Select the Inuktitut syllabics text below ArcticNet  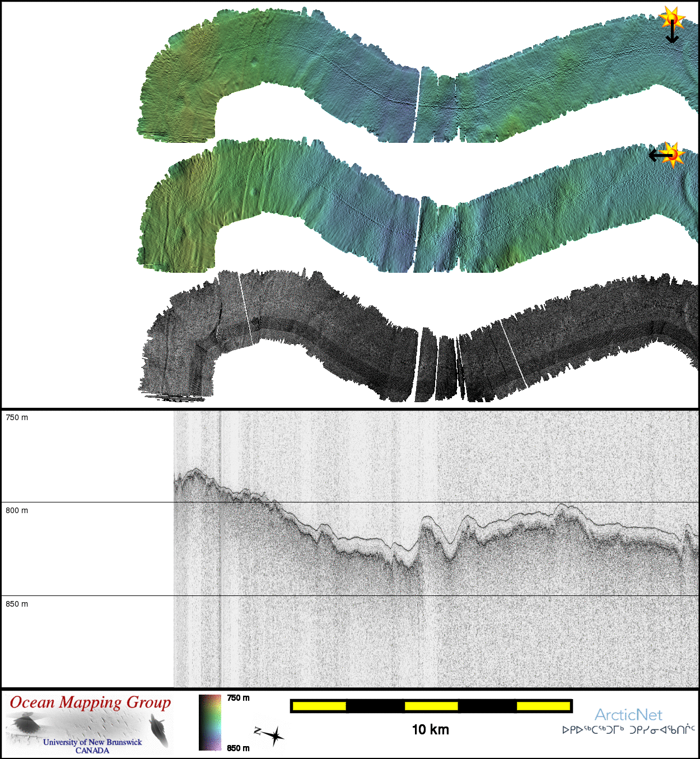(x=628, y=730)
